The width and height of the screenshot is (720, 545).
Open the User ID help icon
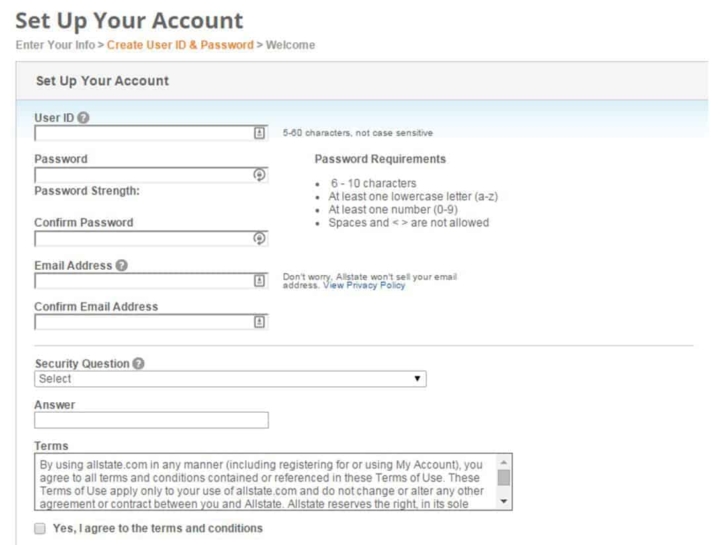click(83, 118)
